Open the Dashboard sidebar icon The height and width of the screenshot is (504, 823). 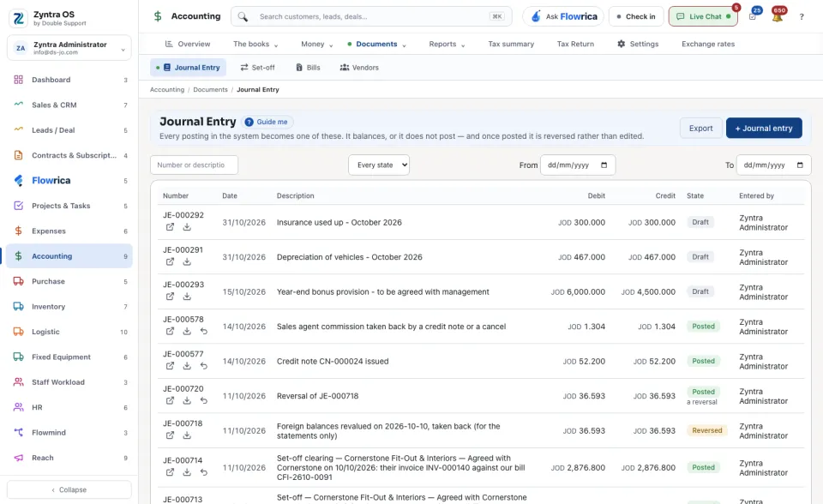(x=18, y=80)
